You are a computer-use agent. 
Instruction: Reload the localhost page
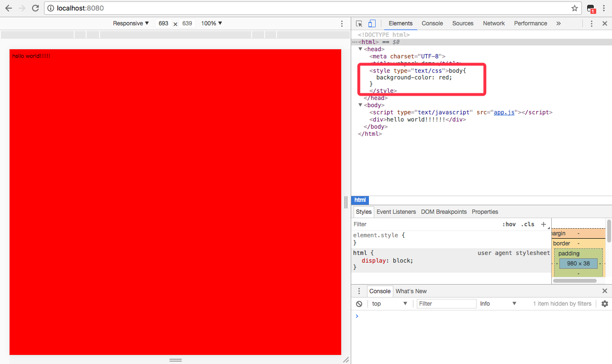pos(35,8)
